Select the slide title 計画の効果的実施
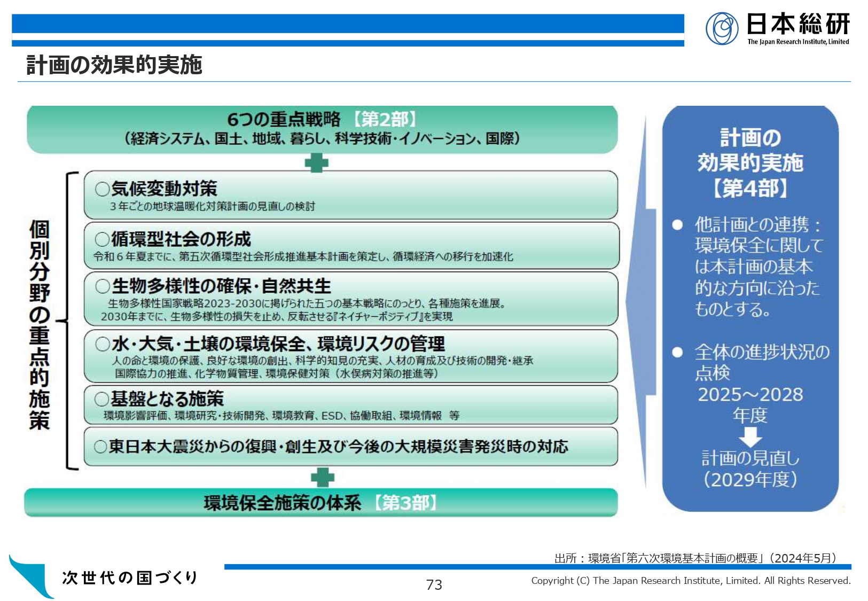 114,65
